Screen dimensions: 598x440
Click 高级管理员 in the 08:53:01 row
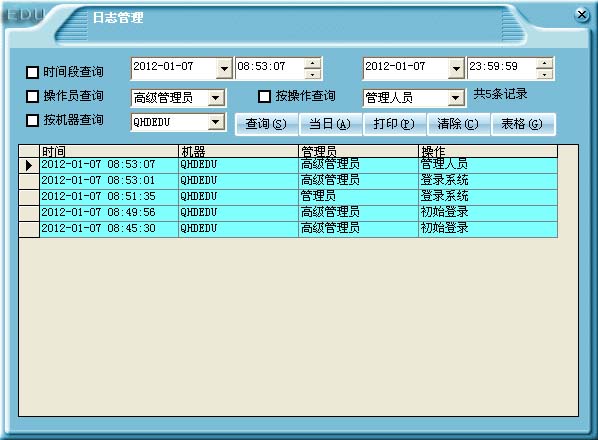pos(330,180)
